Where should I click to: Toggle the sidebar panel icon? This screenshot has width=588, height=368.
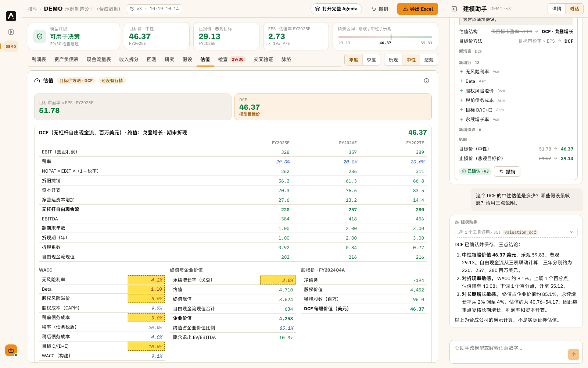coord(11,32)
